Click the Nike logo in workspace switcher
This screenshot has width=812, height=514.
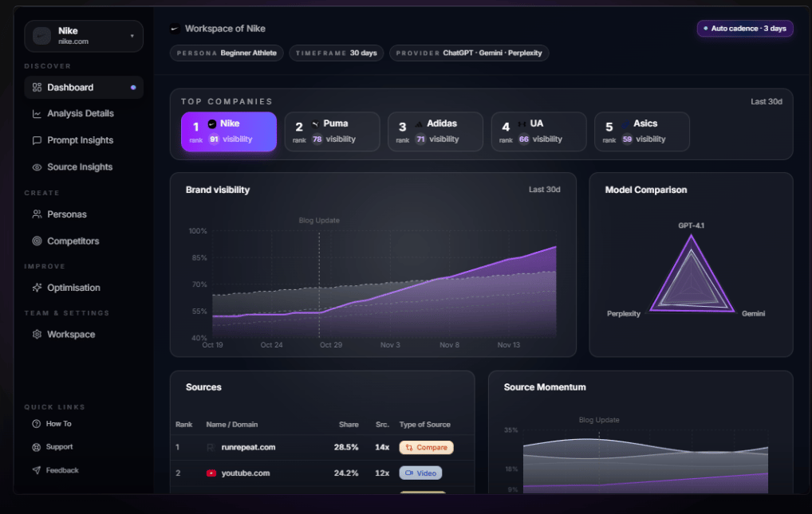(42, 36)
